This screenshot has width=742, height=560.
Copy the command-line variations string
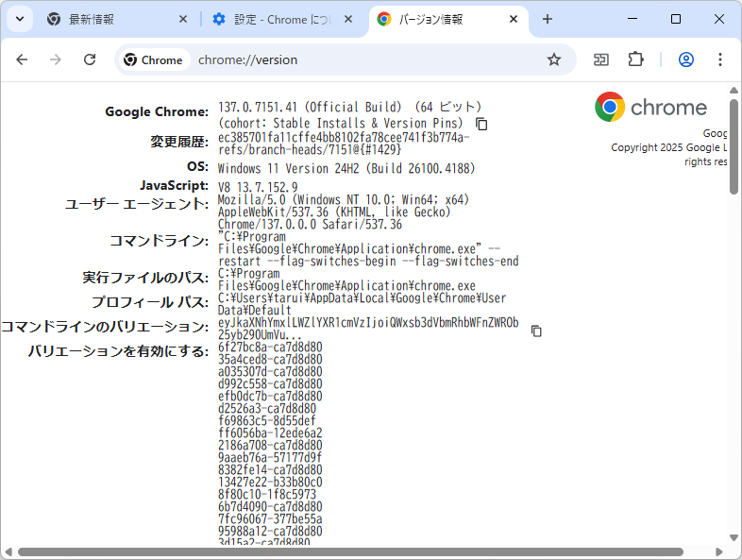pyautogui.click(x=536, y=331)
